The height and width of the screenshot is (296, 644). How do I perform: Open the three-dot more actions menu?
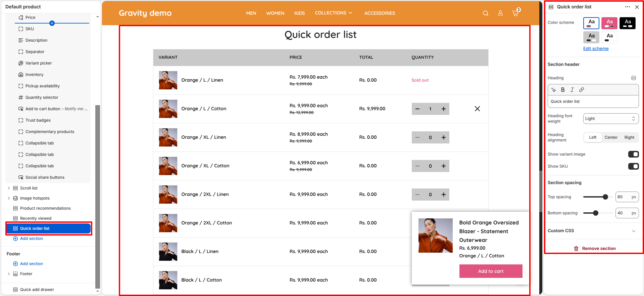(628, 7)
